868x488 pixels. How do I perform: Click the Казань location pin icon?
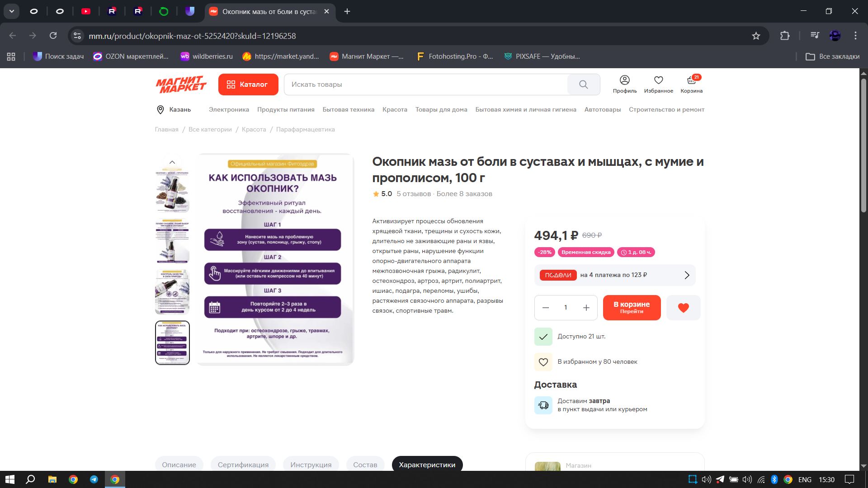[x=160, y=110]
